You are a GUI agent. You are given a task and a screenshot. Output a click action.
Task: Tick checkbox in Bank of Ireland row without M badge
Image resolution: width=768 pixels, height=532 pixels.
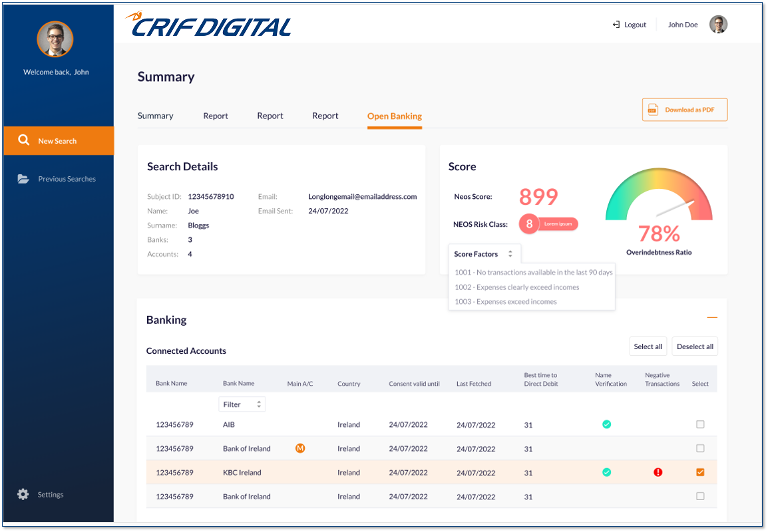tap(700, 496)
